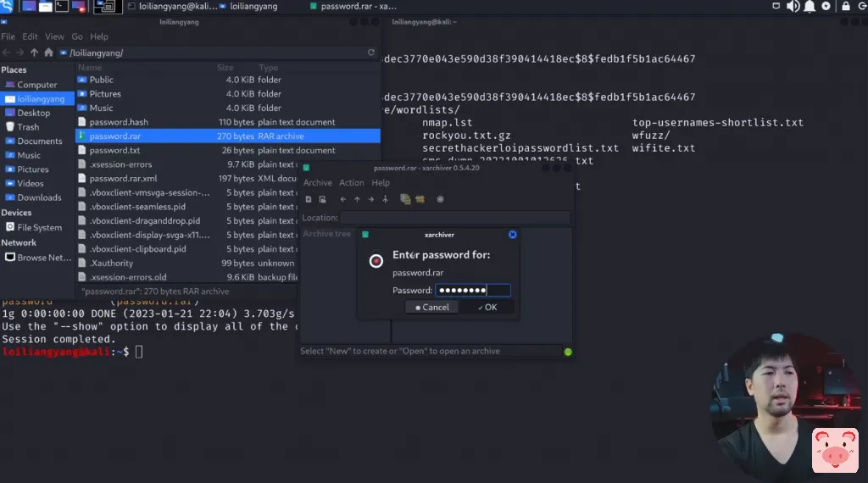Image resolution: width=868 pixels, height=483 pixels.
Task: Sort files by Size column header
Action: [225, 68]
